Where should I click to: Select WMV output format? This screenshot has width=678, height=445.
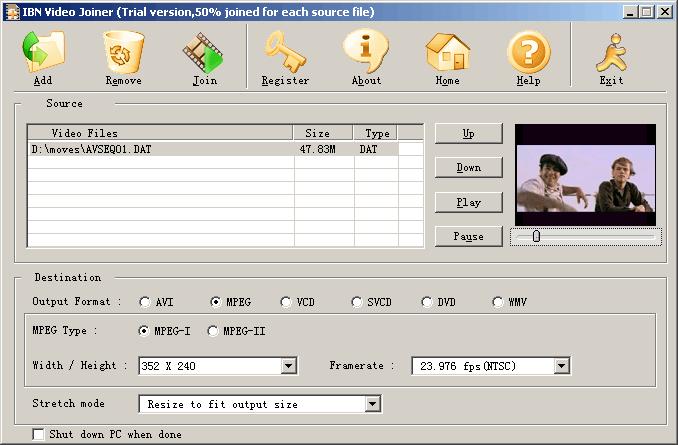pos(498,302)
